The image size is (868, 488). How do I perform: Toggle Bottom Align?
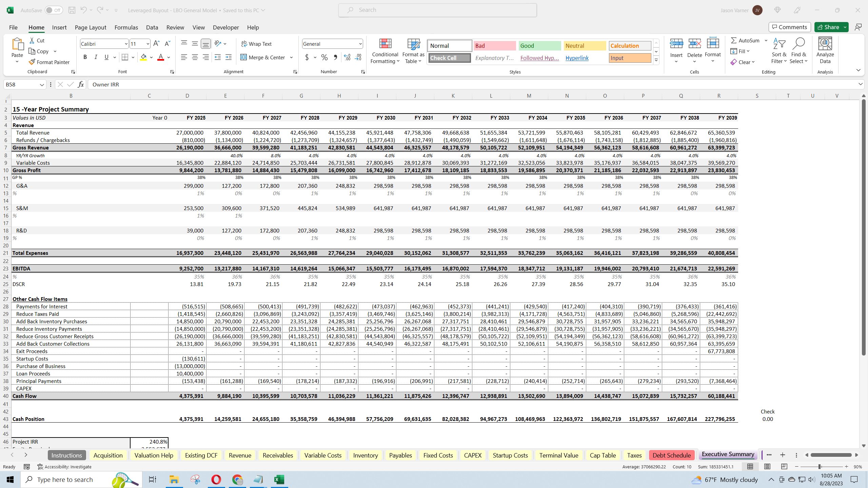point(206,43)
